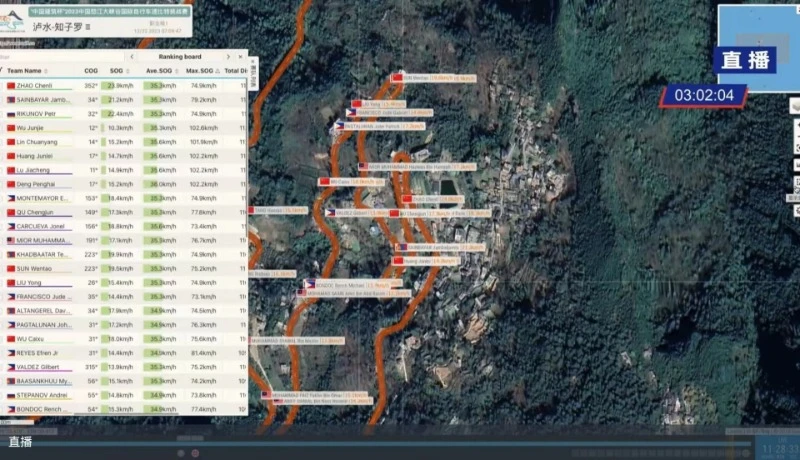The height and width of the screenshot is (460, 800).
Task: Click 81.4km/h Max.SOG cell of REYES Efren
Action: pos(204,353)
